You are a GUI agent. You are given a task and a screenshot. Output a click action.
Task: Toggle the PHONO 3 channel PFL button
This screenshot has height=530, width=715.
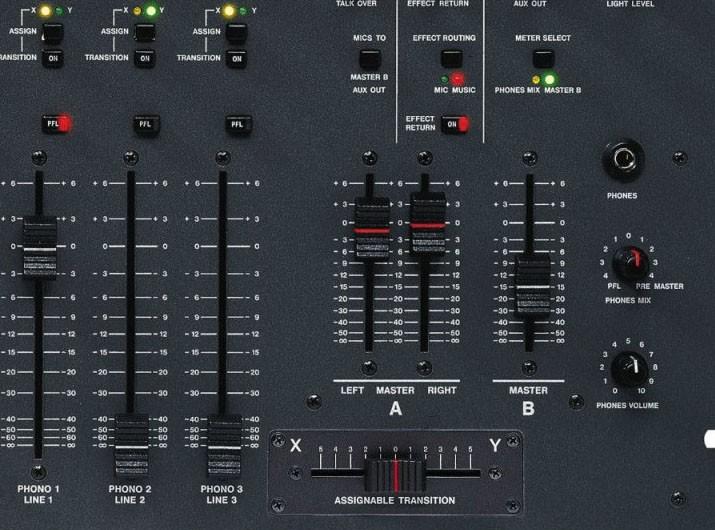click(x=238, y=125)
